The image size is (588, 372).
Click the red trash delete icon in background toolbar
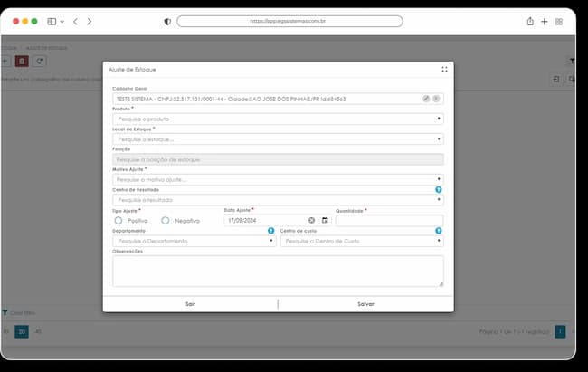pyautogui.click(x=22, y=61)
